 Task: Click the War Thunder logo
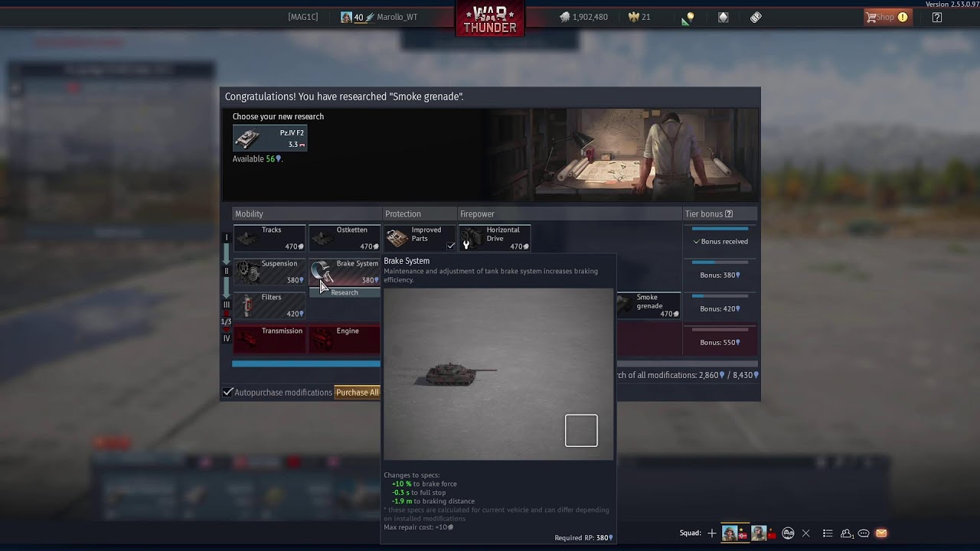pos(490,19)
